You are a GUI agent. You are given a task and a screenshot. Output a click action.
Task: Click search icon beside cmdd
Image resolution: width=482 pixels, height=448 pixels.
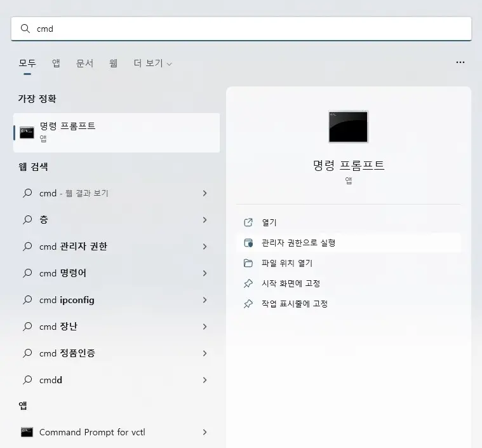pos(27,380)
